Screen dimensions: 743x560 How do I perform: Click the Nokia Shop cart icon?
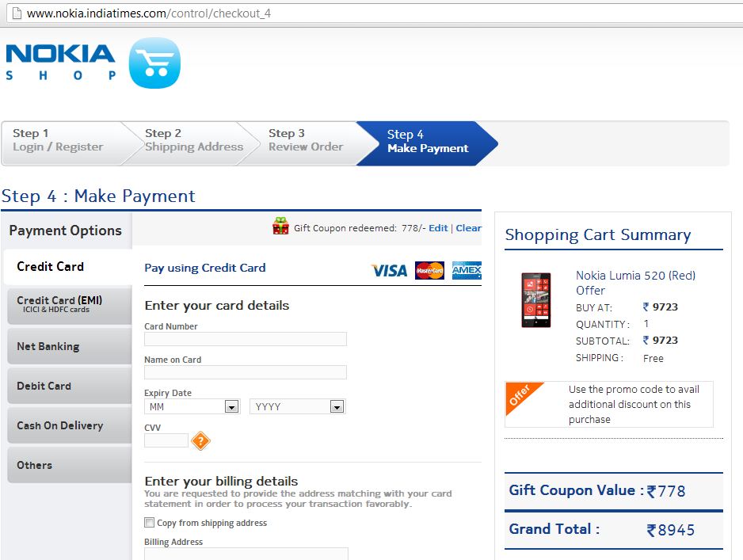pyautogui.click(x=154, y=63)
